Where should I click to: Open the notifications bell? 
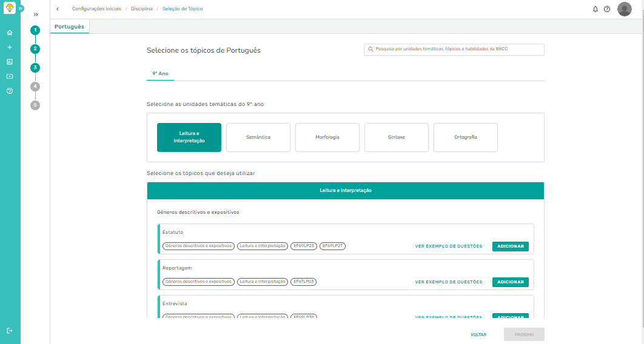click(595, 9)
